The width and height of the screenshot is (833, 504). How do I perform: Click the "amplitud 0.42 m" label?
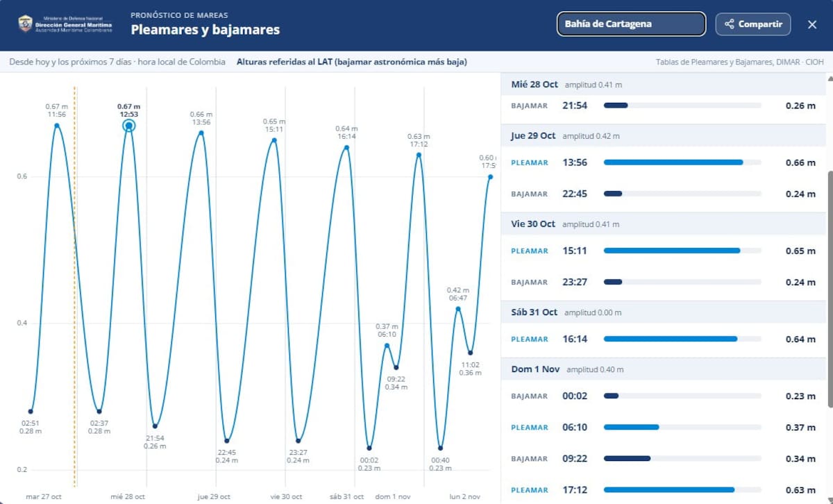pyautogui.click(x=591, y=136)
